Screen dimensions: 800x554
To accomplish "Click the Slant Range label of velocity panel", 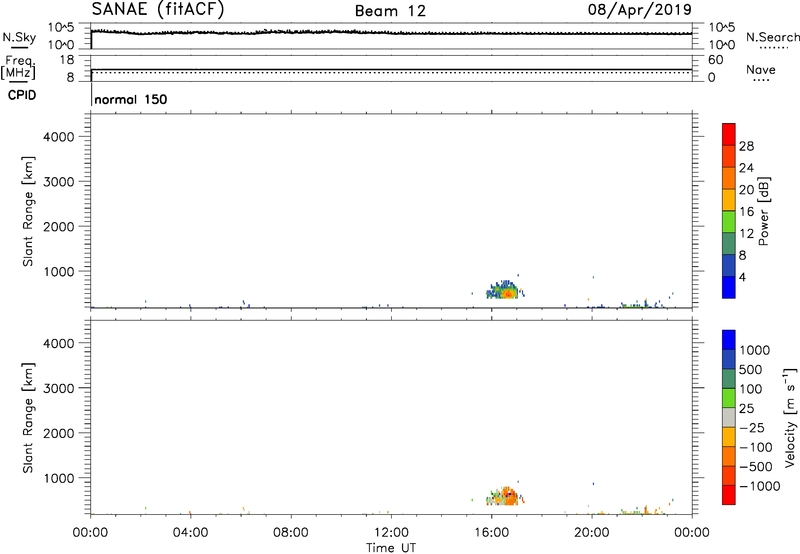I will pos(28,418).
